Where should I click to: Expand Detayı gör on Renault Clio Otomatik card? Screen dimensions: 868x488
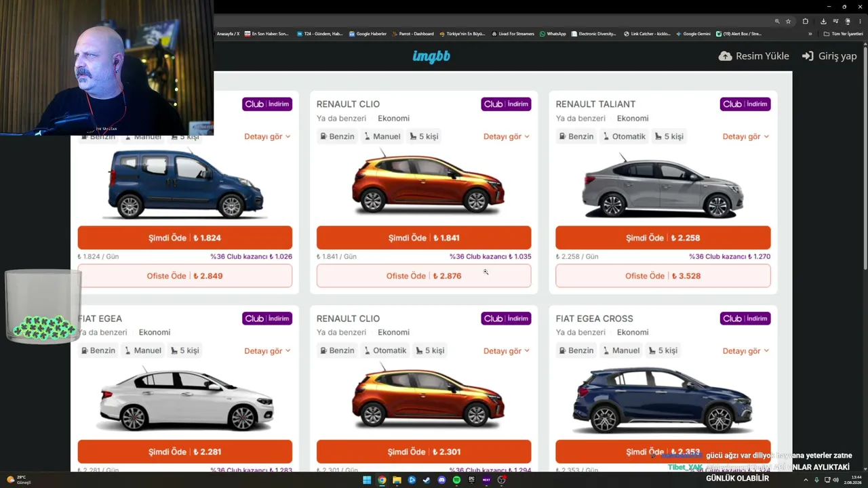coord(507,351)
